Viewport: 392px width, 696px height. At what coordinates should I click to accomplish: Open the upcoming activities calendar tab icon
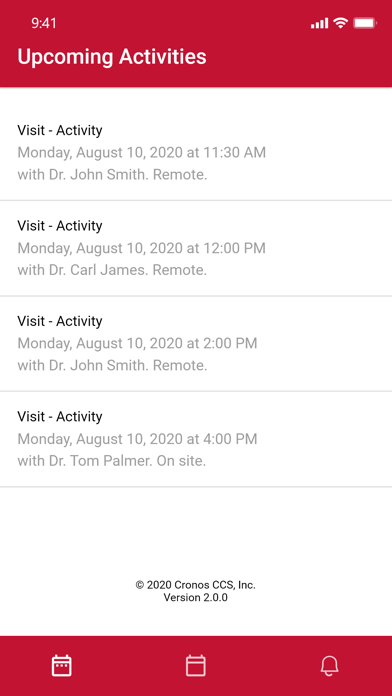62,666
